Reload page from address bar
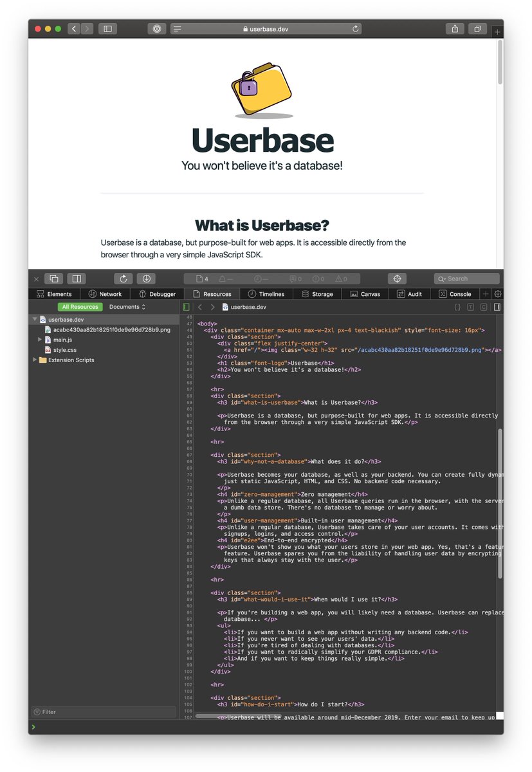The height and width of the screenshot is (772, 532). coord(355,29)
